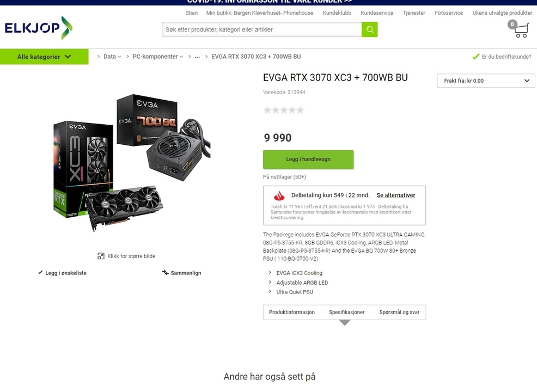This screenshot has height=392, width=537.
Task: Select the Produktinformasjon tab
Action: (292, 312)
